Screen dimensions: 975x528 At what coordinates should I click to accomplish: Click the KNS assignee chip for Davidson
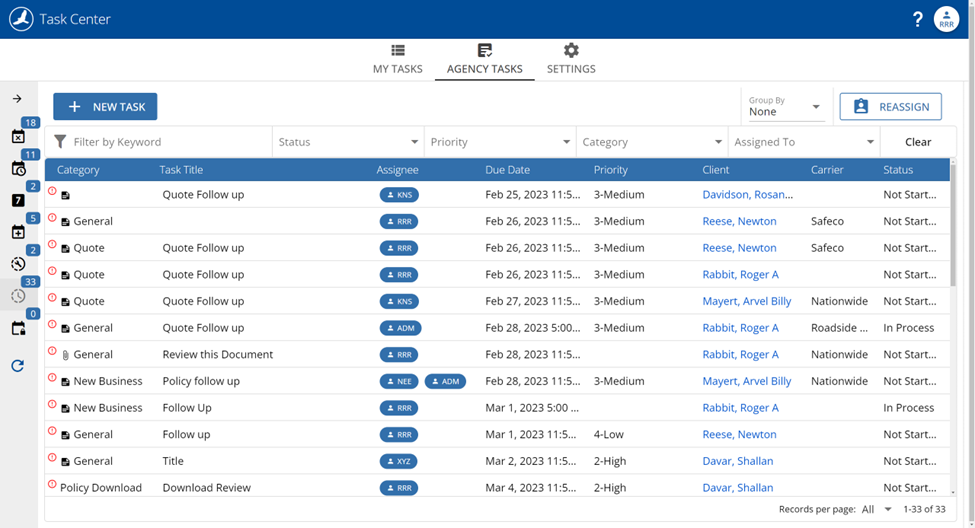coord(399,195)
